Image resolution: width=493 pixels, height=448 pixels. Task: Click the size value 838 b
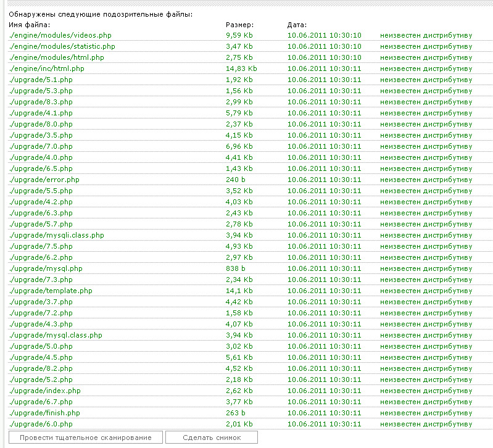[x=236, y=268]
